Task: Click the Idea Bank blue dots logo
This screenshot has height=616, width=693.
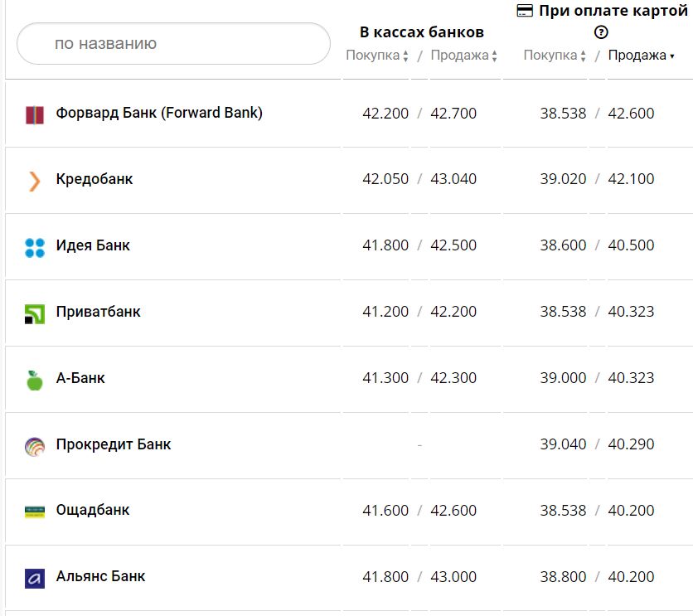Action: click(x=34, y=247)
